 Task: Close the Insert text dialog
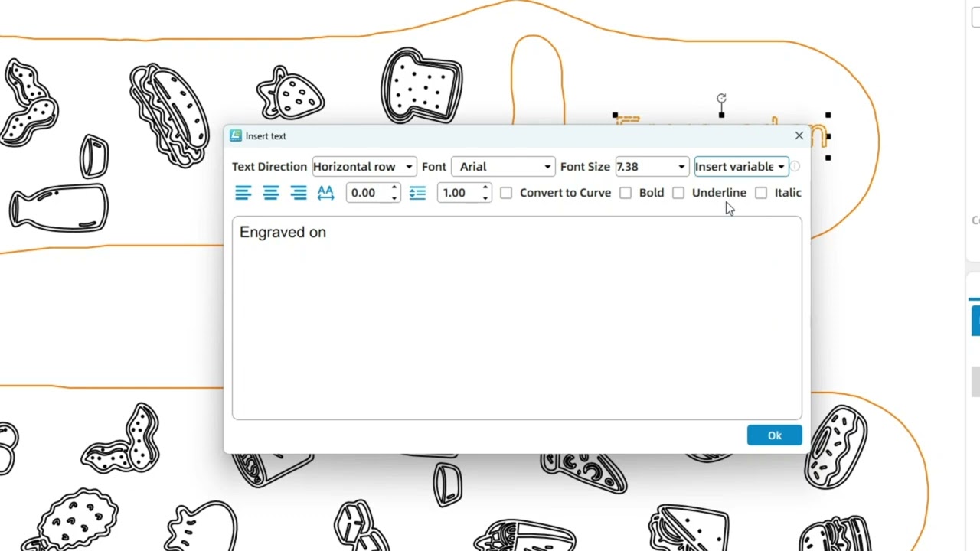799,136
